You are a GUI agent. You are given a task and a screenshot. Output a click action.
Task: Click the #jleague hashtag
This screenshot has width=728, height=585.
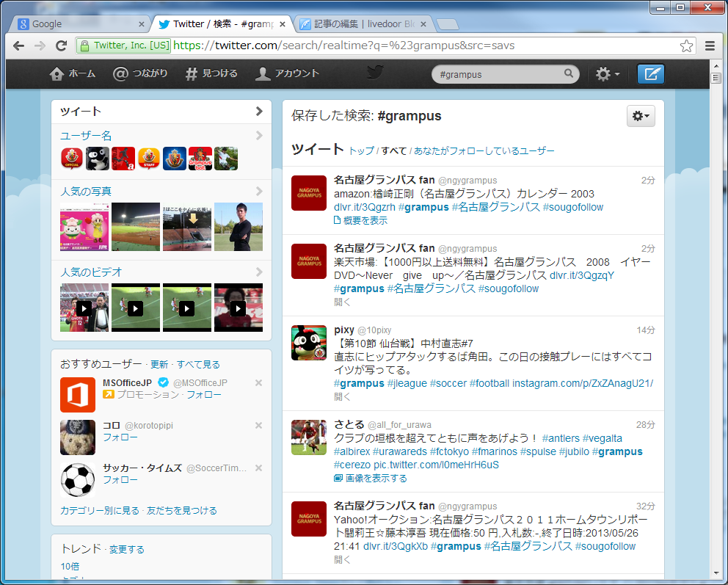pyautogui.click(x=407, y=383)
